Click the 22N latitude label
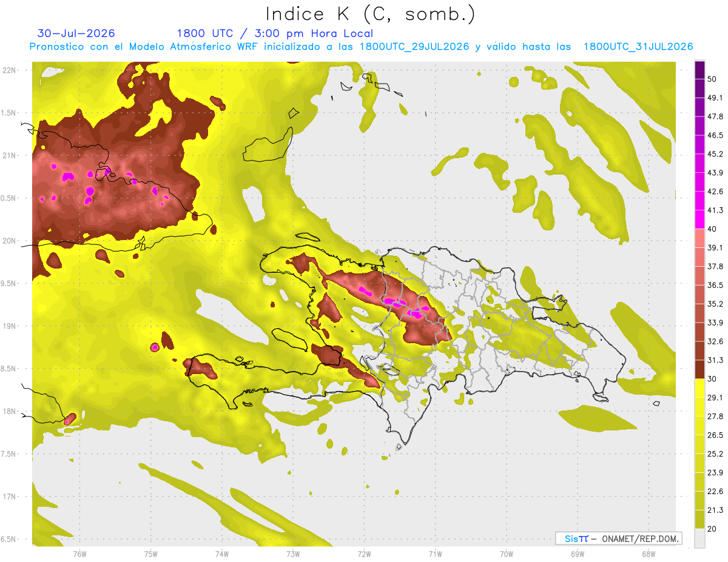The image size is (728, 562). tap(10, 70)
